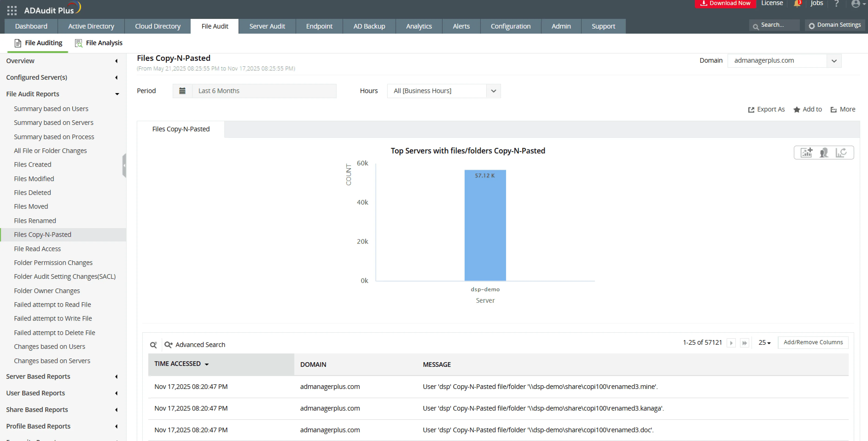
Task: Open the Files Moved report
Action: (x=31, y=206)
